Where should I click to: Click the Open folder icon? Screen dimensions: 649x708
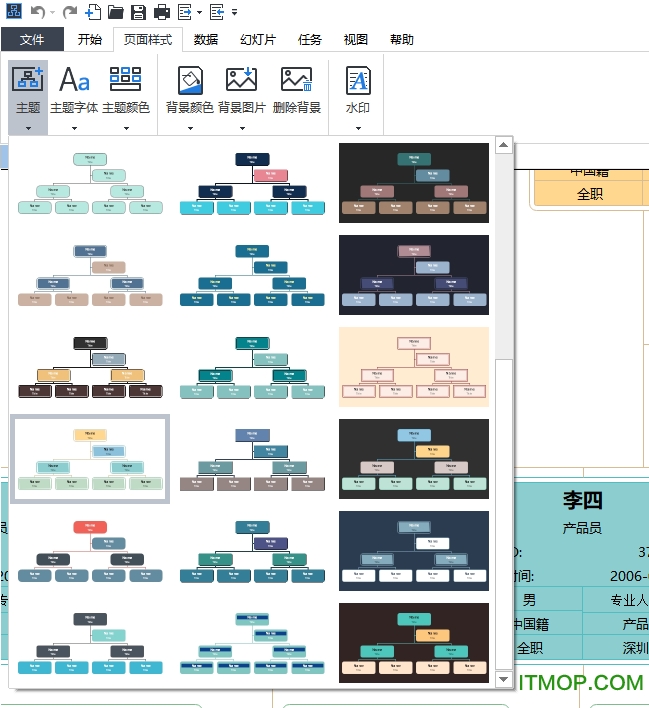point(116,12)
